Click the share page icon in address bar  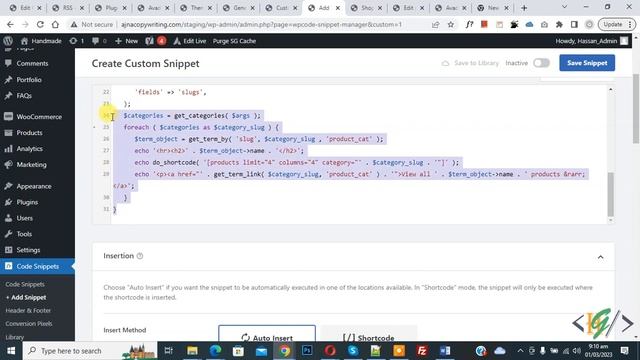click(x=436, y=24)
